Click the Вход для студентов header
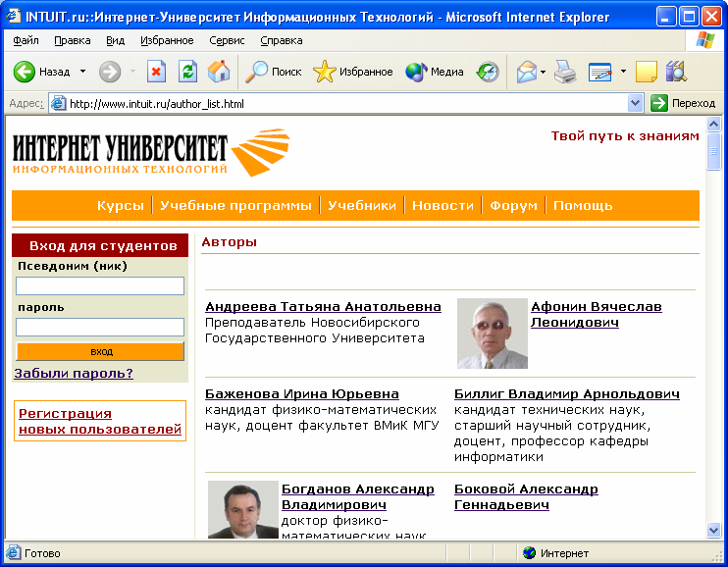The height and width of the screenshot is (567, 728). click(x=100, y=245)
